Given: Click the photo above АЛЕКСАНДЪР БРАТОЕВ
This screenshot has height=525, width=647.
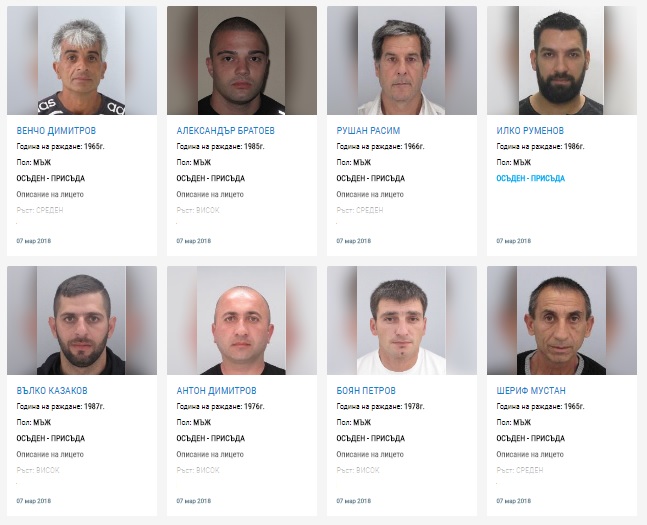Looking at the screenshot, I should [x=242, y=60].
